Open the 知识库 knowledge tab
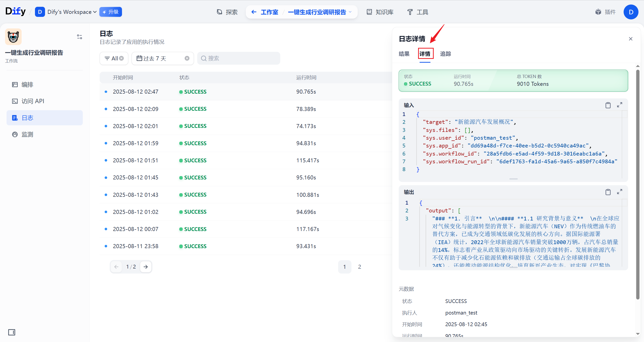 [x=380, y=12]
